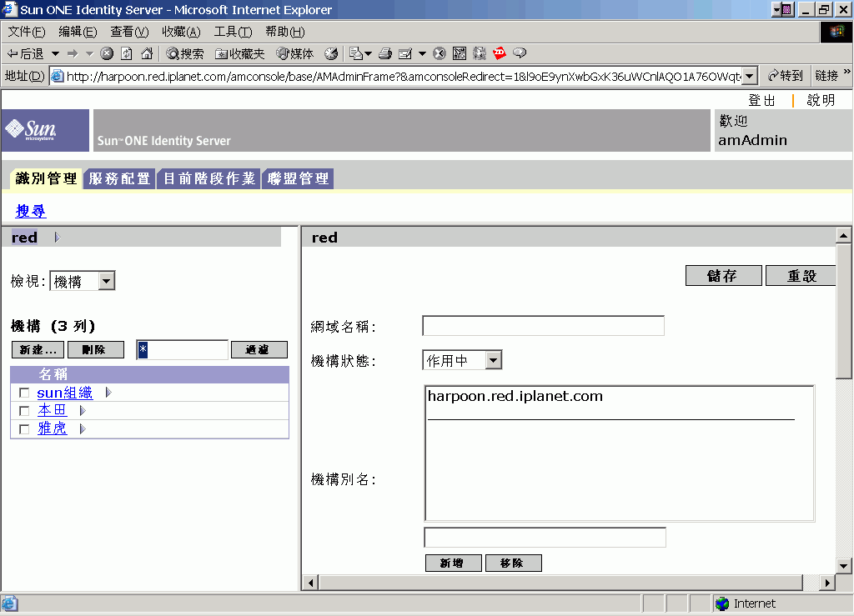Click the Internet zone globe icon
This screenshot has width=854, height=616.
pos(722,603)
